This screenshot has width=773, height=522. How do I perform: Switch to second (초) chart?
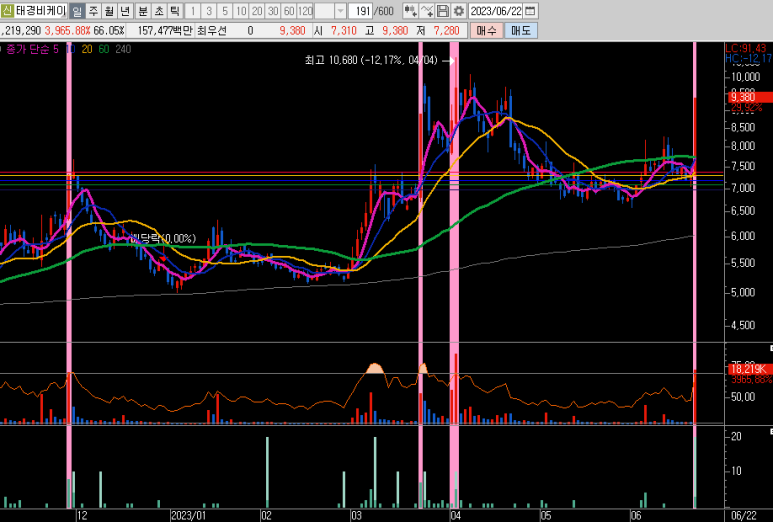pyautogui.click(x=159, y=10)
